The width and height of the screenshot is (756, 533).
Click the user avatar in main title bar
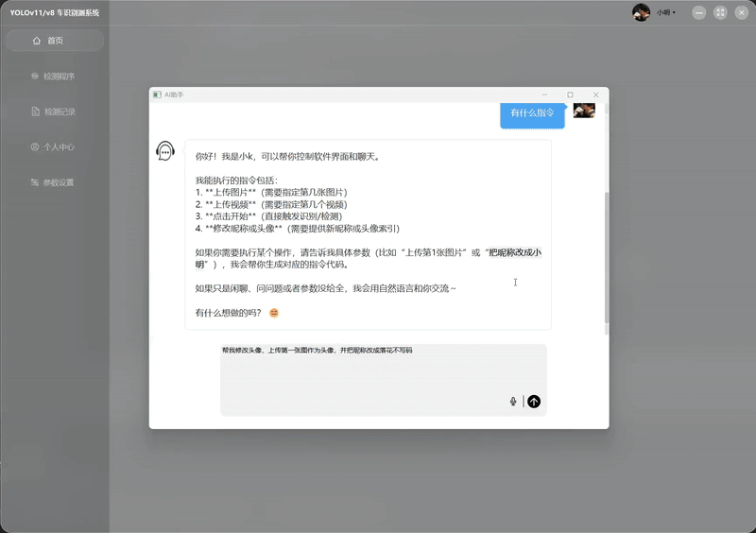pyautogui.click(x=642, y=12)
